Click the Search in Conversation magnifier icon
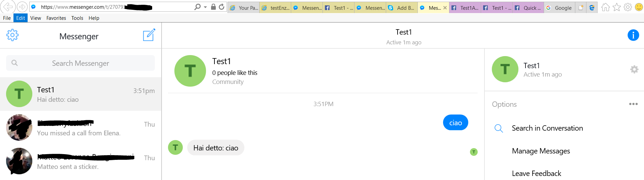 [x=499, y=128]
